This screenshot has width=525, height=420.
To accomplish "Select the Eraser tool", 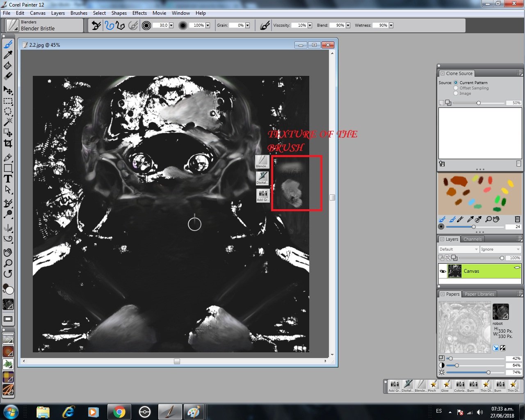I will [x=8, y=76].
